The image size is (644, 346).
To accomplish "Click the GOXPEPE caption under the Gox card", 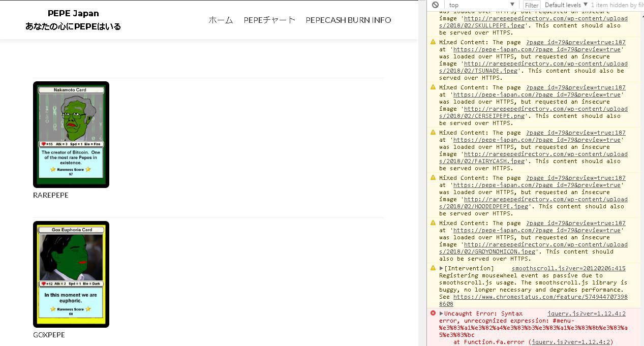I will pos(49,335).
